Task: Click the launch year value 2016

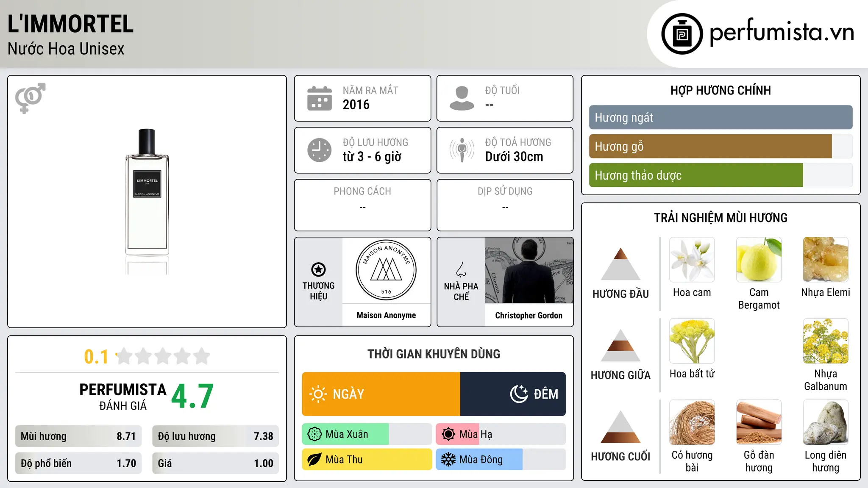Action: click(356, 105)
